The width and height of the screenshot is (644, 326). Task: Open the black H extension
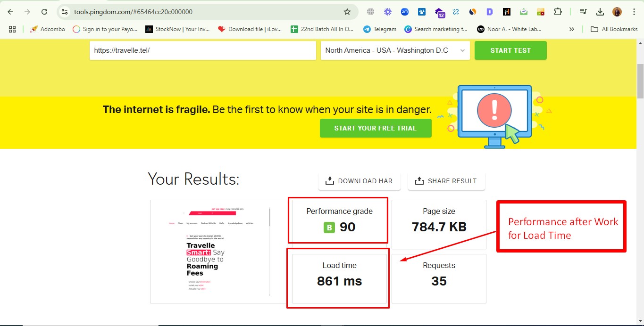click(507, 12)
